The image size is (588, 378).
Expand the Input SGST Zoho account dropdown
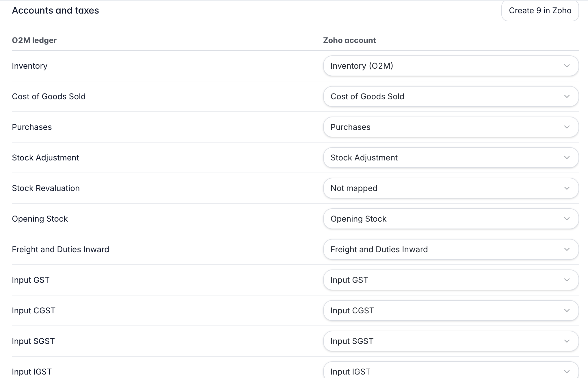coord(451,341)
